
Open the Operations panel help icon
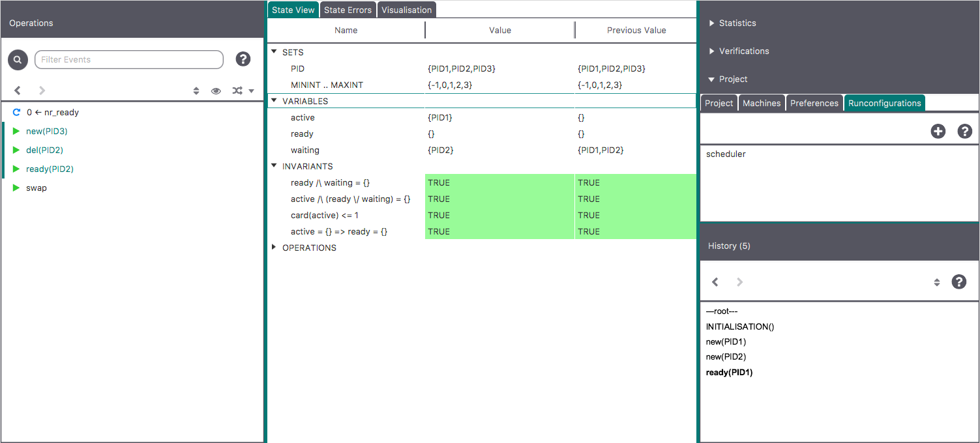243,59
